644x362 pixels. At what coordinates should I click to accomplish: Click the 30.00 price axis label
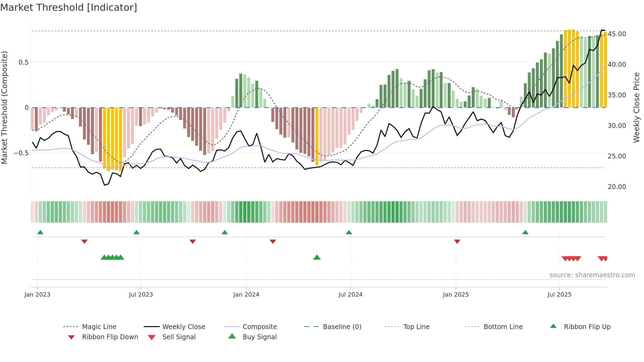tap(617, 126)
